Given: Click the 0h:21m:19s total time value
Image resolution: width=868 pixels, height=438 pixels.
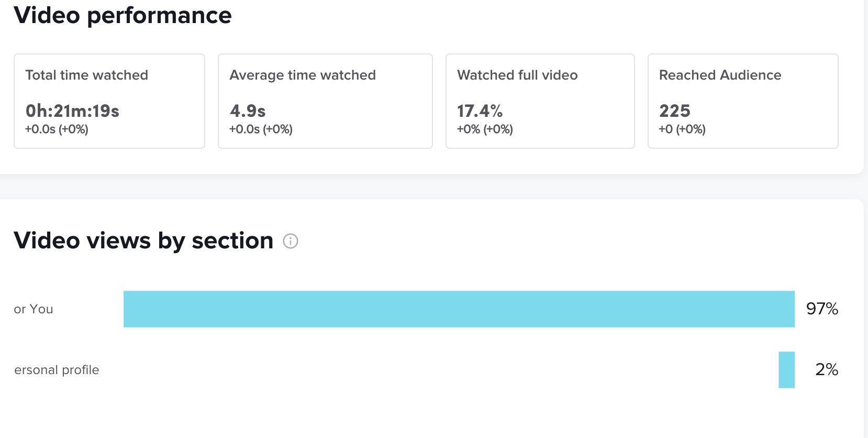Looking at the screenshot, I should point(72,111).
